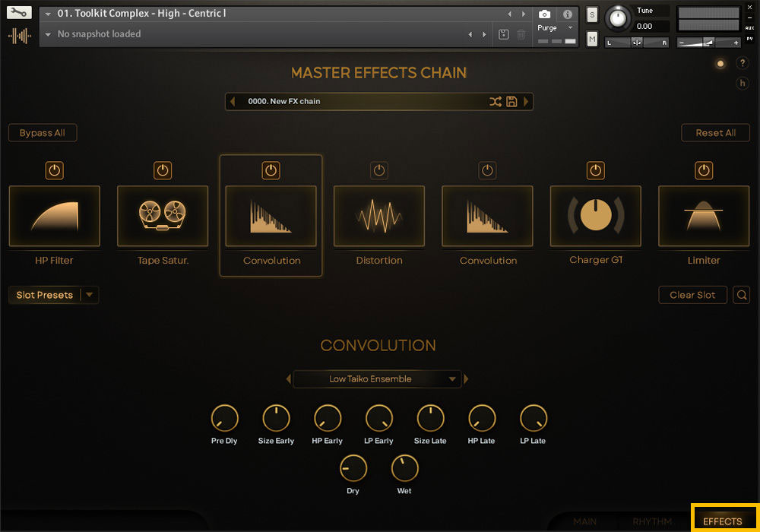
Task: Click the Bypass All button
Action: point(43,133)
